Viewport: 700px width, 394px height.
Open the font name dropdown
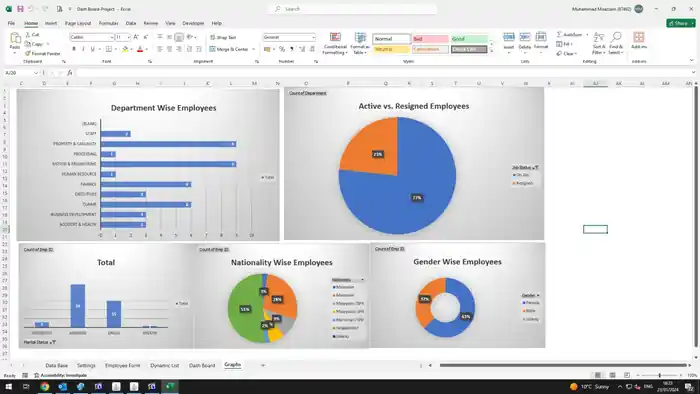(x=112, y=37)
